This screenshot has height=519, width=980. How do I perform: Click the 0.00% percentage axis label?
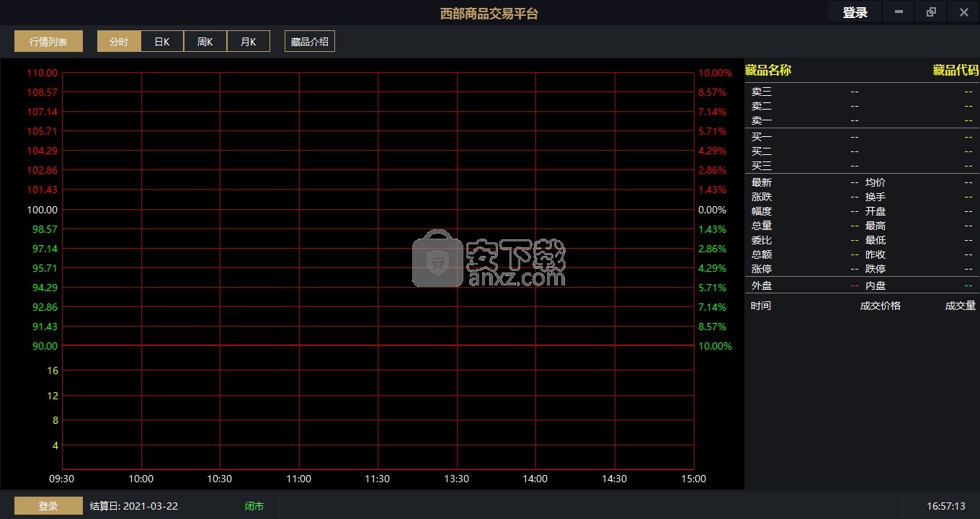coord(712,210)
